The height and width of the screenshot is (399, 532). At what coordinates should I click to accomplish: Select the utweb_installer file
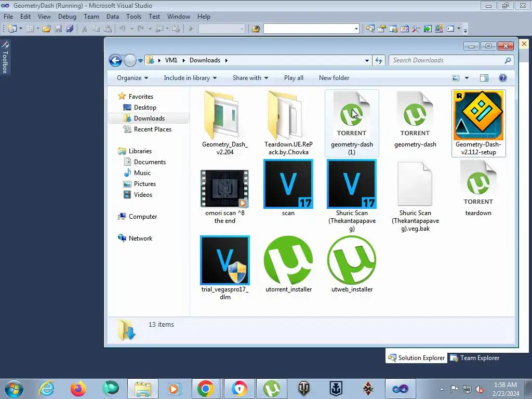pyautogui.click(x=352, y=264)
